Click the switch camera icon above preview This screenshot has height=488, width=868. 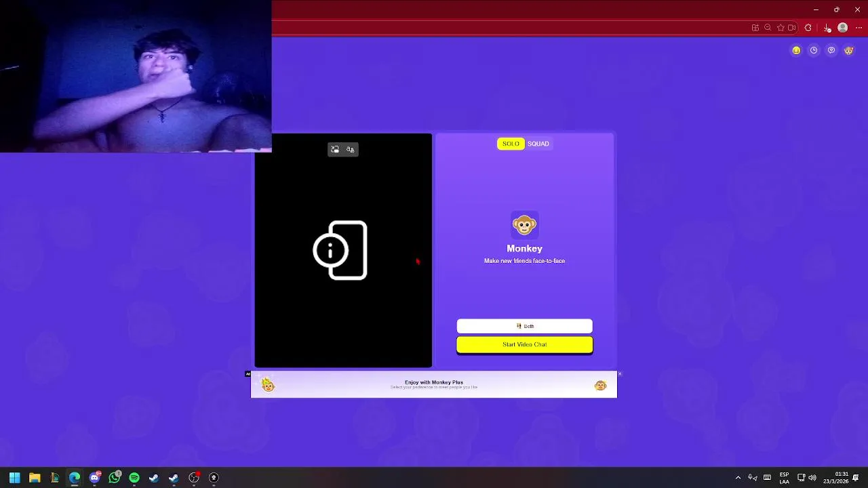[x=335, y=149]
